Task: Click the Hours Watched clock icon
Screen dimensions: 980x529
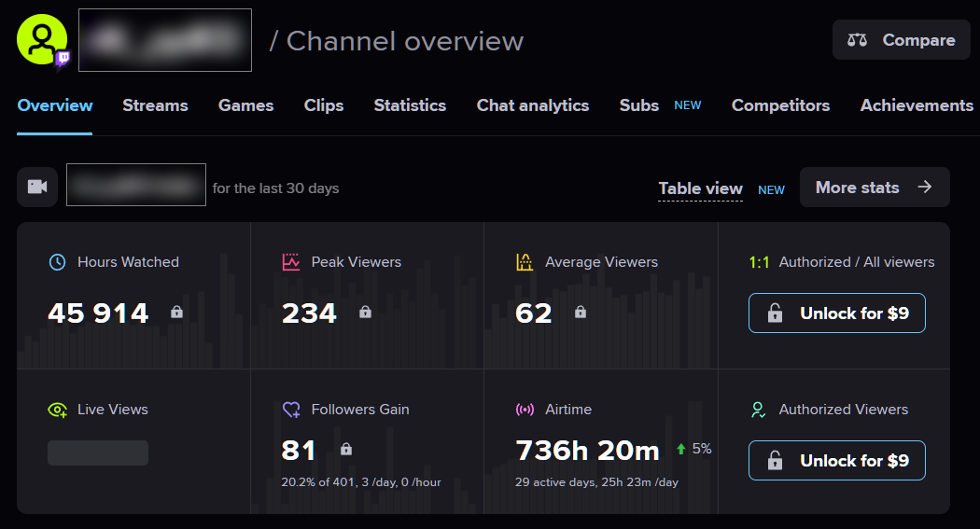Action: point(58,262)
